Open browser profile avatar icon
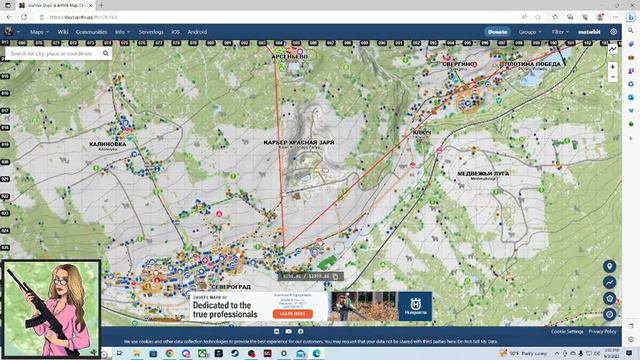The height and width of the screenshot is (360, 640). 600,17
